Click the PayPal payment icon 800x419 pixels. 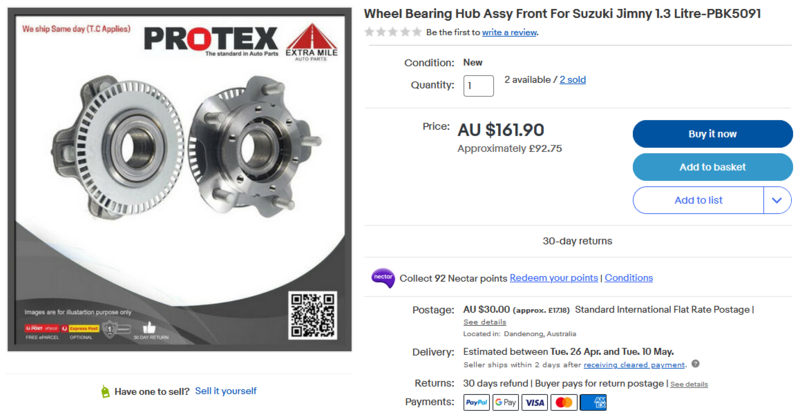[477, 403]
